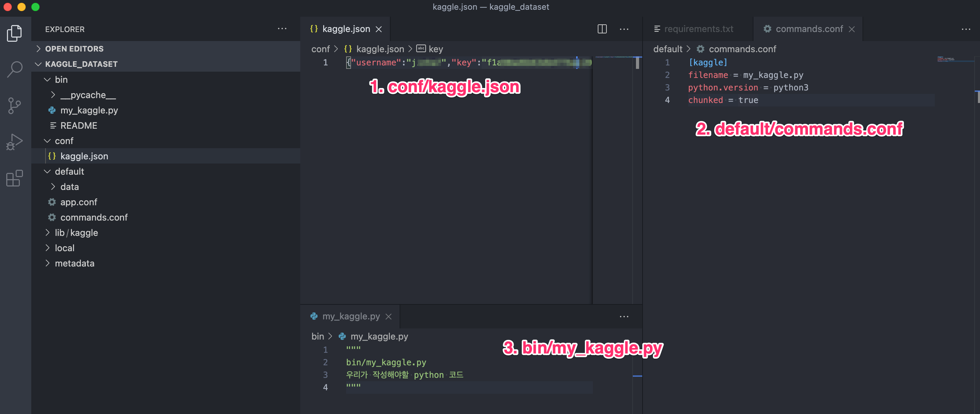Collapse the bin folder
This screenshot has width=980, height=414.
tap(47, 80)
